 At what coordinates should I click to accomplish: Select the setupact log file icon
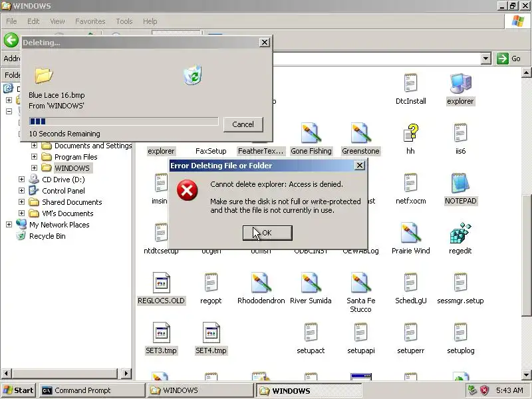[x=311, y=332]
